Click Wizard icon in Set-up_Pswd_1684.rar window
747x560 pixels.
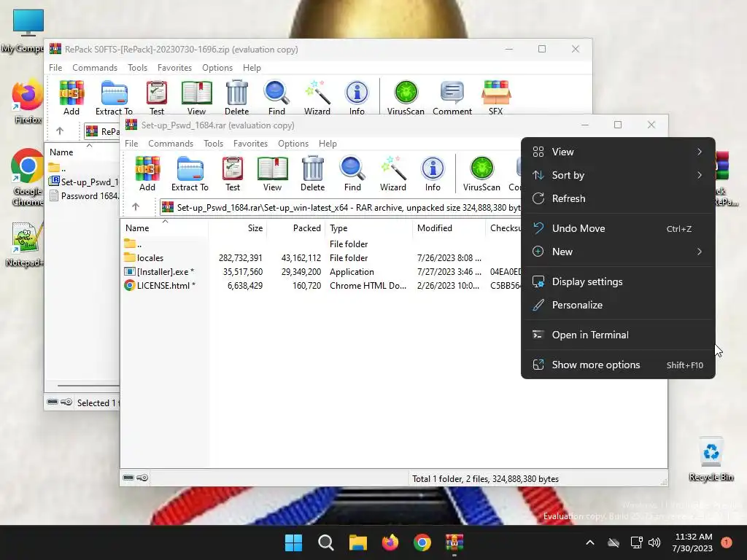click(x=393, y=174)
